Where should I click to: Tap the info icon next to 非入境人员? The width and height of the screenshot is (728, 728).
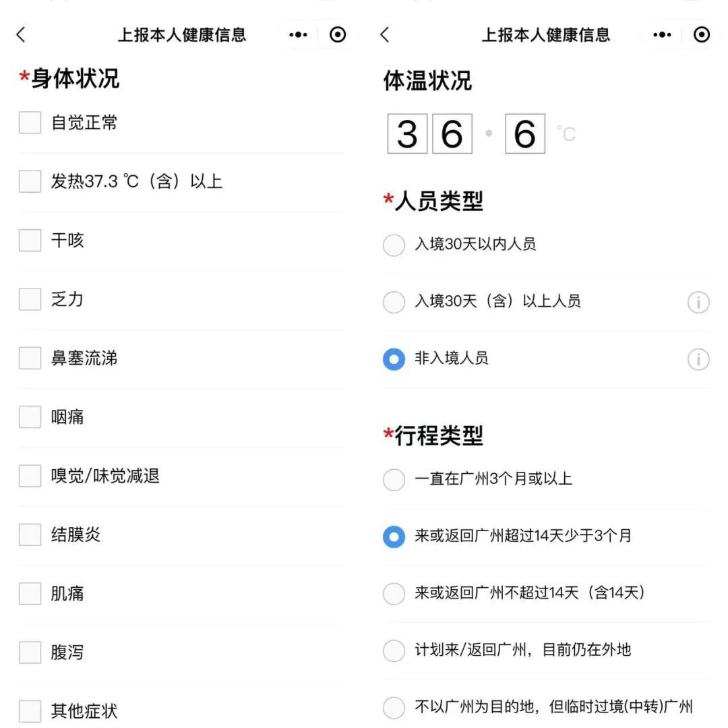(x=698, y=359)
